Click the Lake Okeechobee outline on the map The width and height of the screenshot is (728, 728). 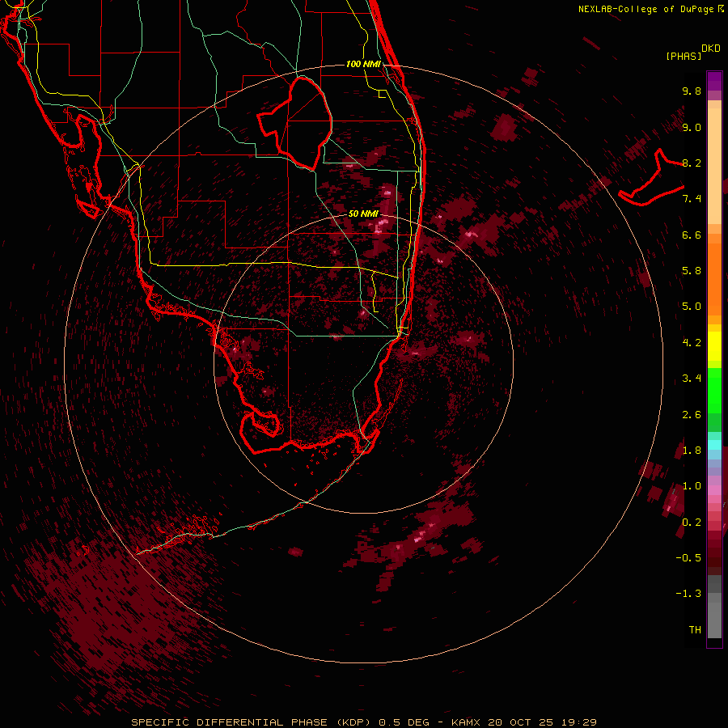[x=295, y=123]
